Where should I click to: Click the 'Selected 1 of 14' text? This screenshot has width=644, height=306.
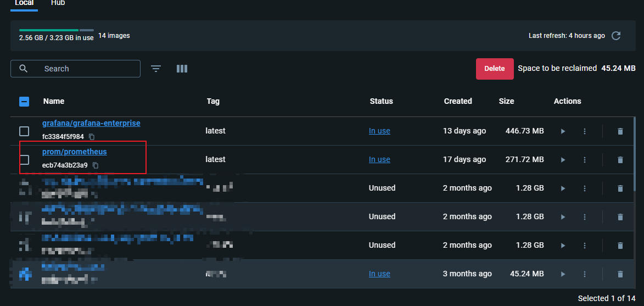tap(607, 298)
